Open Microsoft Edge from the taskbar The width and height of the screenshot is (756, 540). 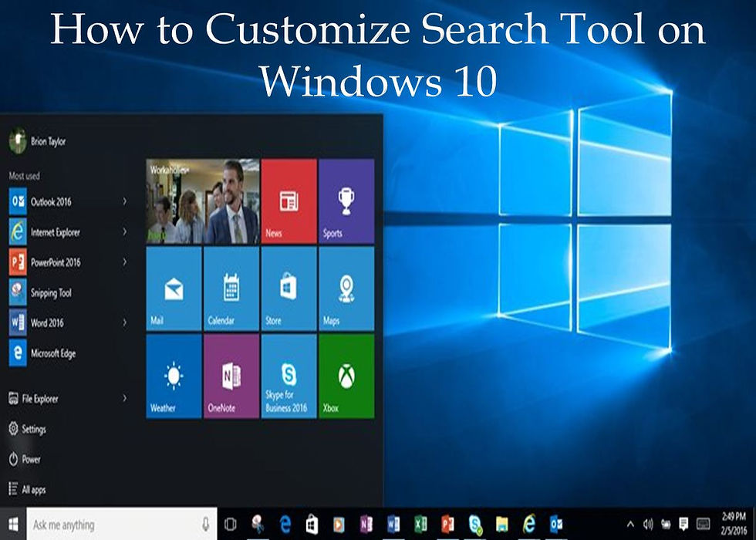285,524
